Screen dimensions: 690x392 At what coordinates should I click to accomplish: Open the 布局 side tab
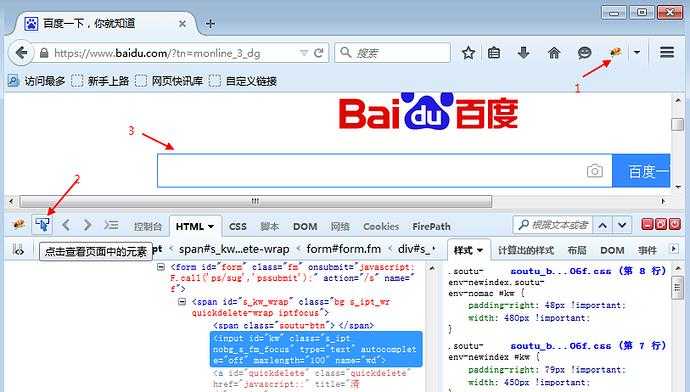576,250
